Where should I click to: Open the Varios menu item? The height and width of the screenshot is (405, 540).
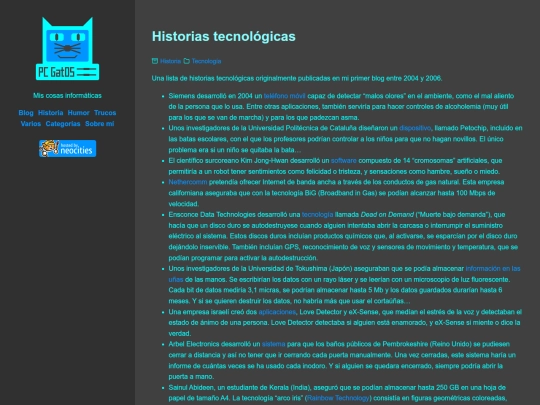31,124
